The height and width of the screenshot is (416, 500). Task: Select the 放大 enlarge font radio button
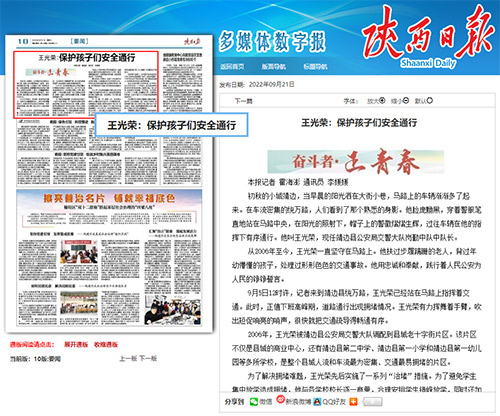pos(382,100)
